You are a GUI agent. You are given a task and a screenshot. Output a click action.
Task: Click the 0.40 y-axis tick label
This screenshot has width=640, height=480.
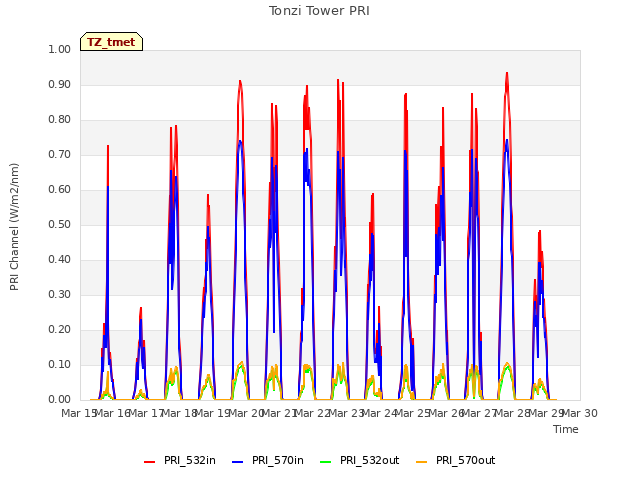click(x=60, y=260)
